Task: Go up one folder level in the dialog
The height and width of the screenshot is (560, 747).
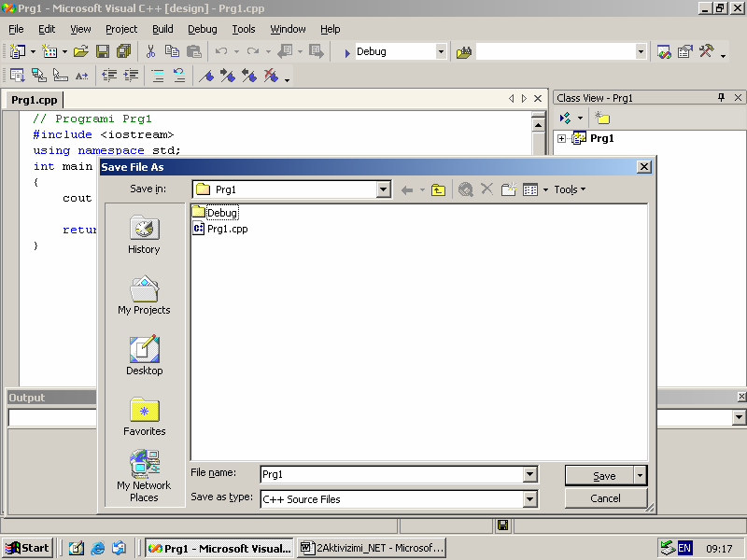Action: pos(438,190)
